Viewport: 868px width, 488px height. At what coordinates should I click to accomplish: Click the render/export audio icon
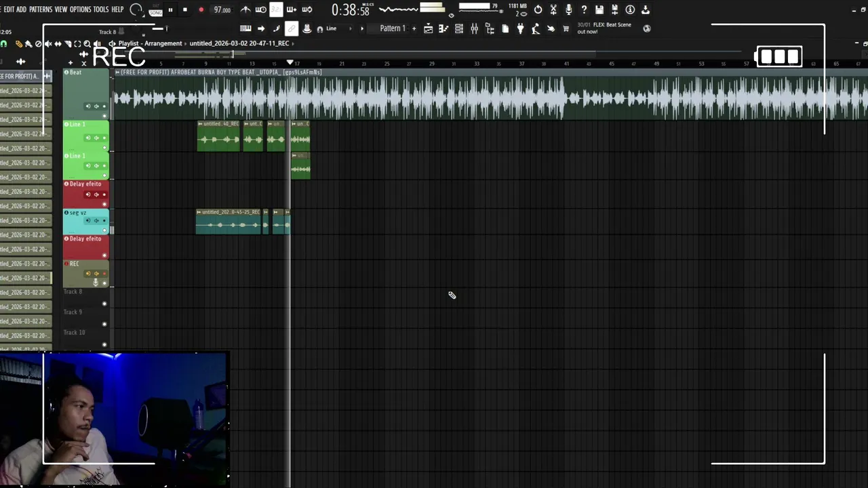point(615,9)
